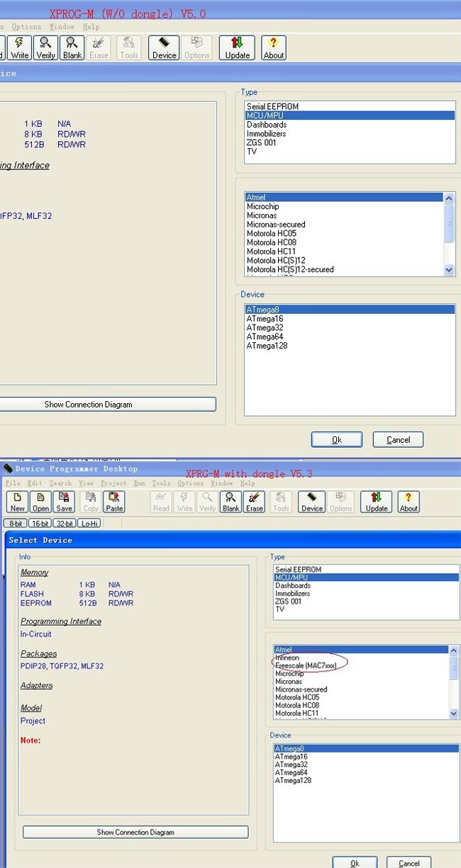Screen dimensions: 461x868
Task: Click the Blank icon in bottom V5.3 window
Action: coord(231,502)
